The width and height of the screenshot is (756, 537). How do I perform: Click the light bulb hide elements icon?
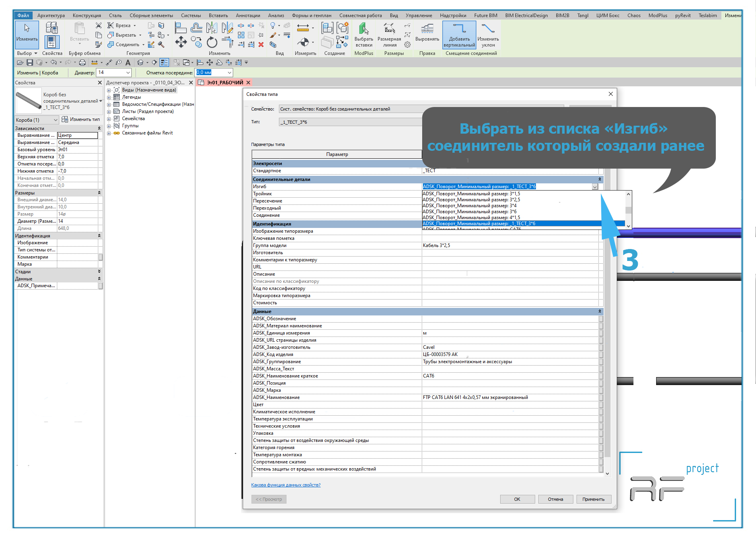click(x=273, y=25)
